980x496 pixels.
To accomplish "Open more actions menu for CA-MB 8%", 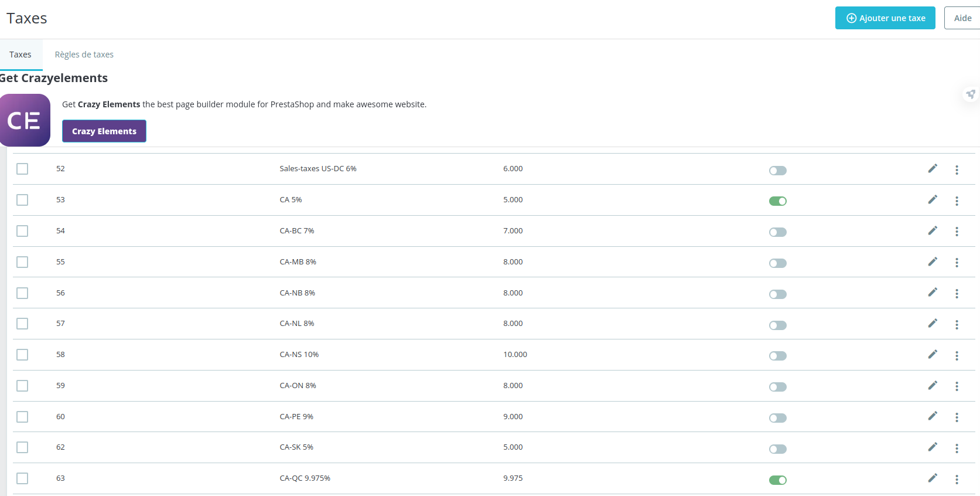I will pyautogui.click(x=957, y=263).
